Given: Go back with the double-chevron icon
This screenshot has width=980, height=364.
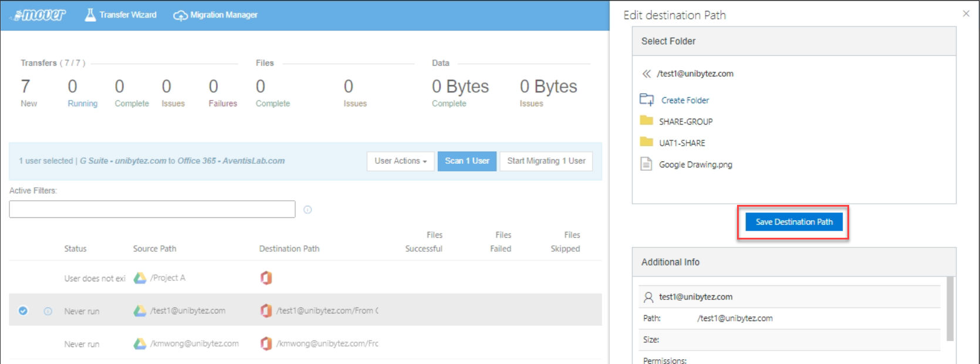Looking at the screenshot, I should point(646,74).
